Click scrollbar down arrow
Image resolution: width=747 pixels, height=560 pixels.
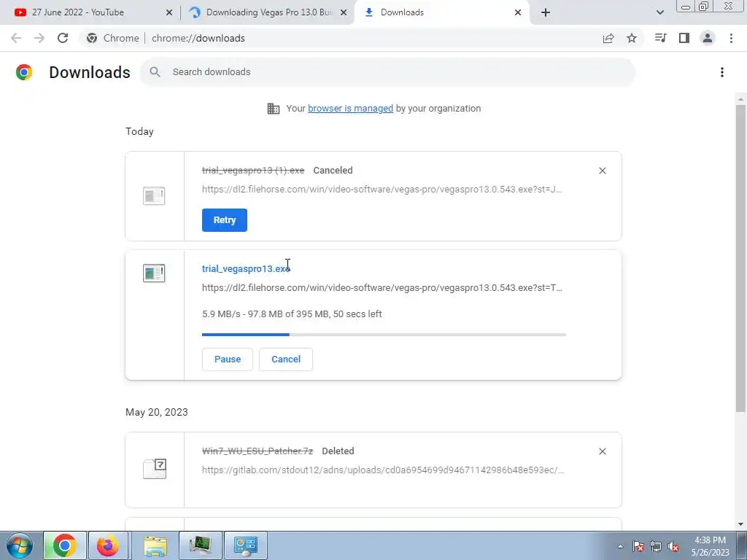[x=740, y=524]
